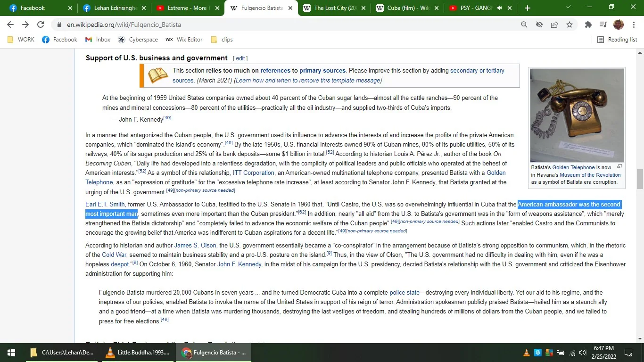Open the zoom magnifier in the address bar
The width and height of the screenshot is (644, 362).
tap(524, 25)
